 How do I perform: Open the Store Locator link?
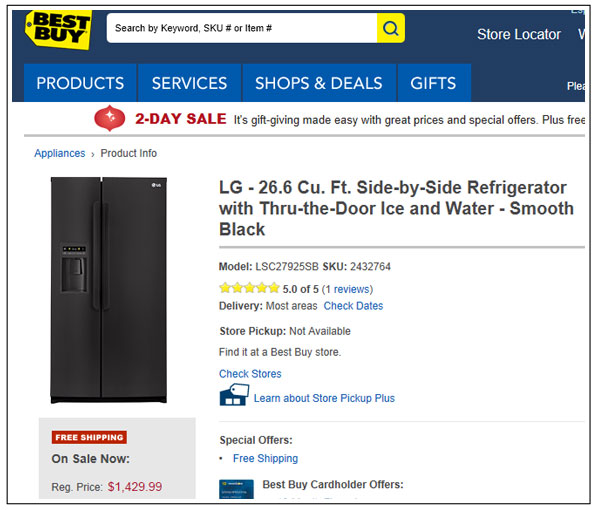(518, 34)
